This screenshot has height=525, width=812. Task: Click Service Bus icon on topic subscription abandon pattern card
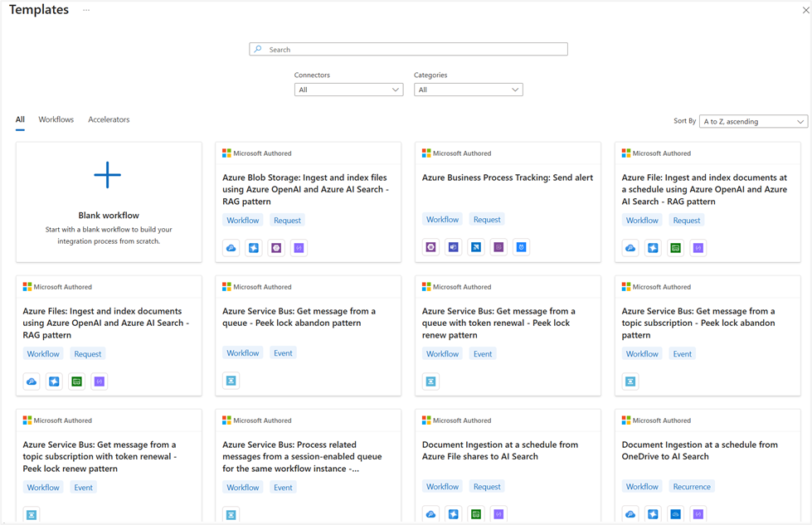click(630, 382)
